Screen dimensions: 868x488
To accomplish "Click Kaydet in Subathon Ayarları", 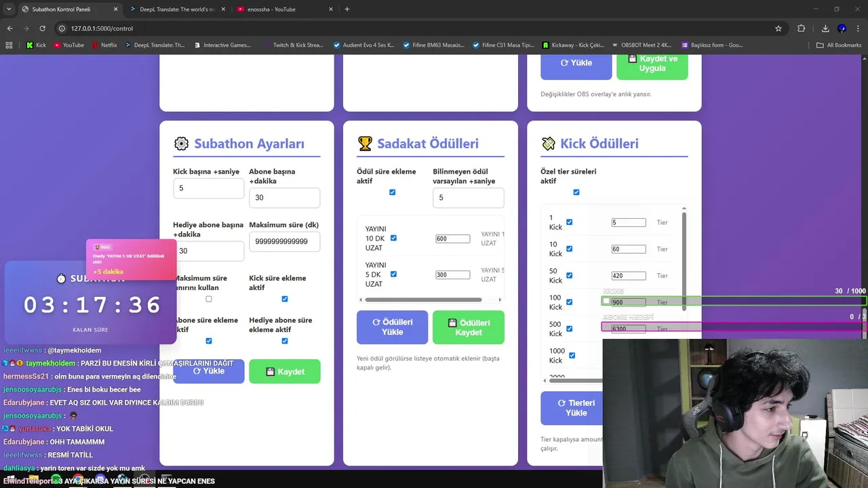I will pos(285,371).
